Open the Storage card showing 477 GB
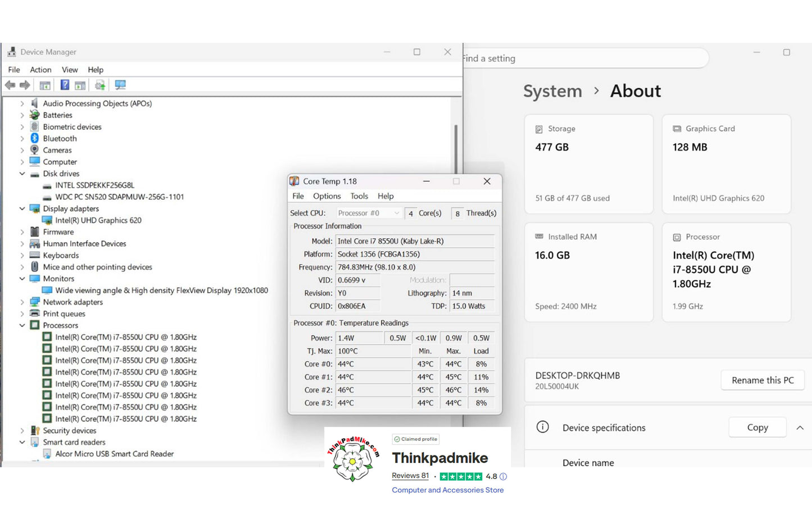This screenshot has width=812, height=510. [x=589, y=164]
